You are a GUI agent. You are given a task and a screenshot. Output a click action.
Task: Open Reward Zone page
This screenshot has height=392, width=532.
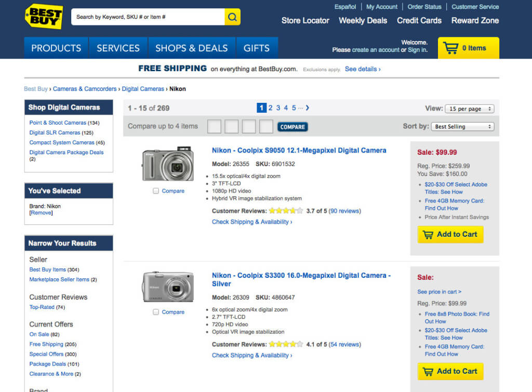point(475,21)
